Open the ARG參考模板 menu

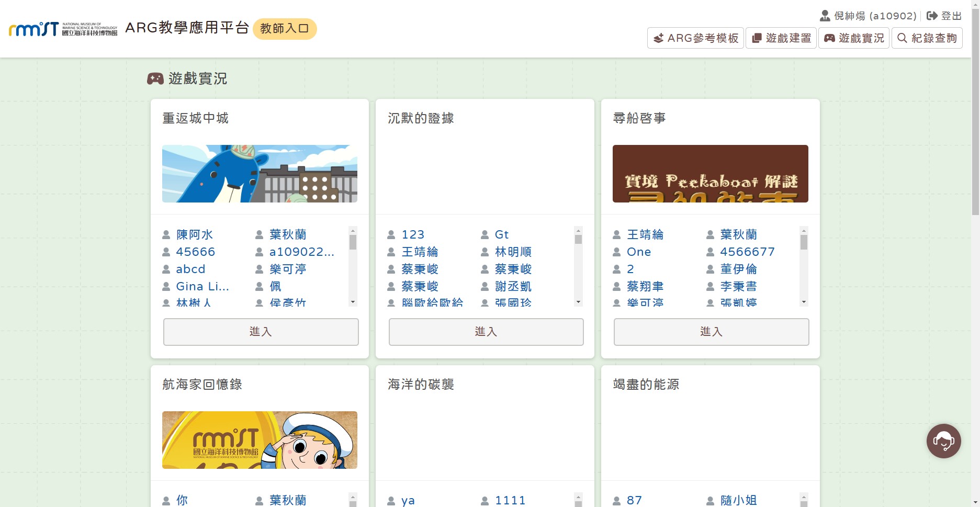tap(695, 38)
